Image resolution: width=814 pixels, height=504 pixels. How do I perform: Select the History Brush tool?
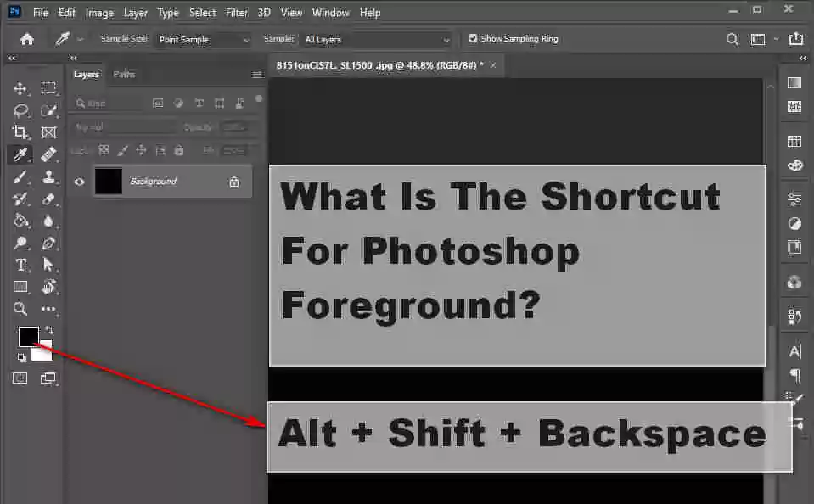click(20, 199)
